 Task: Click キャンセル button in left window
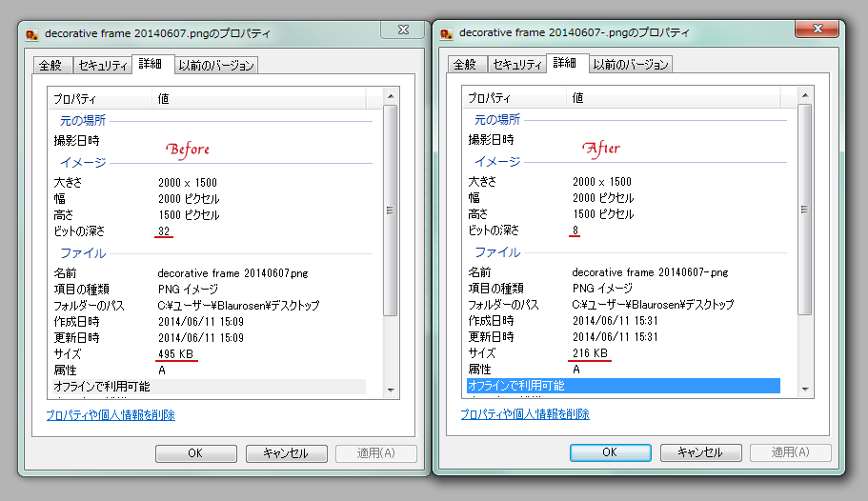coord(286,453)
